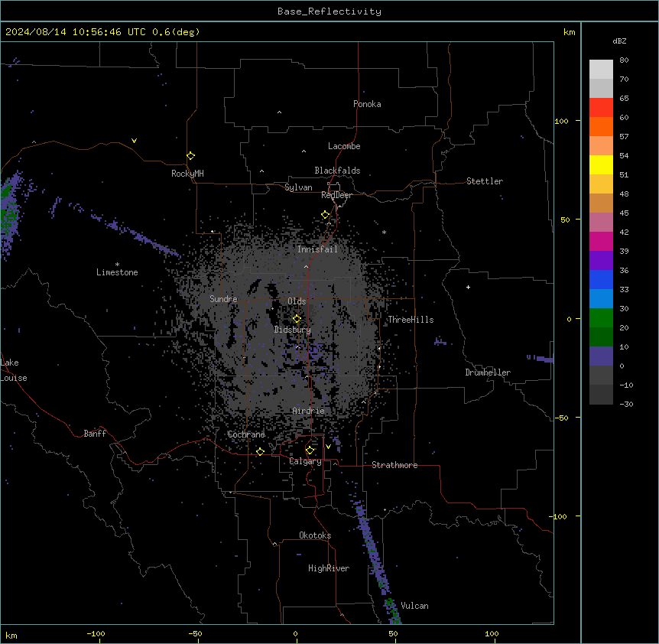Screen dimensions: 659x644
Task: Click the yellow diamond marker south of RedDeer
Action: (326, 215)
